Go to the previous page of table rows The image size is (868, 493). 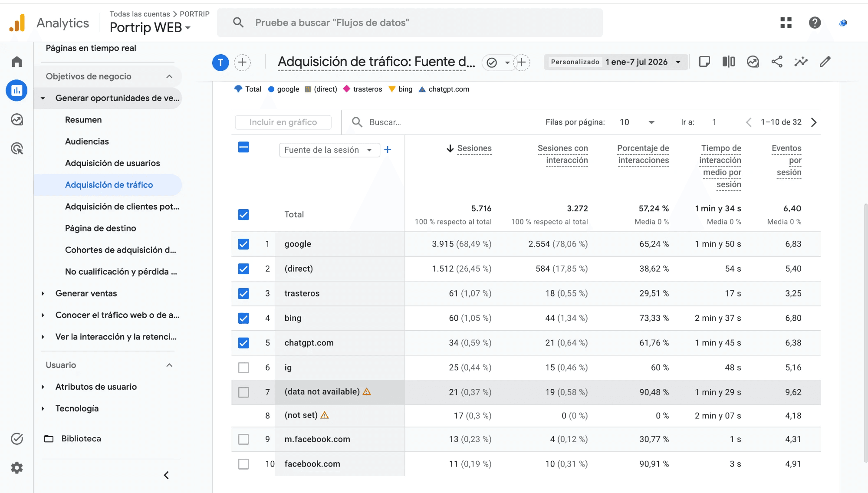click(749, 122)
